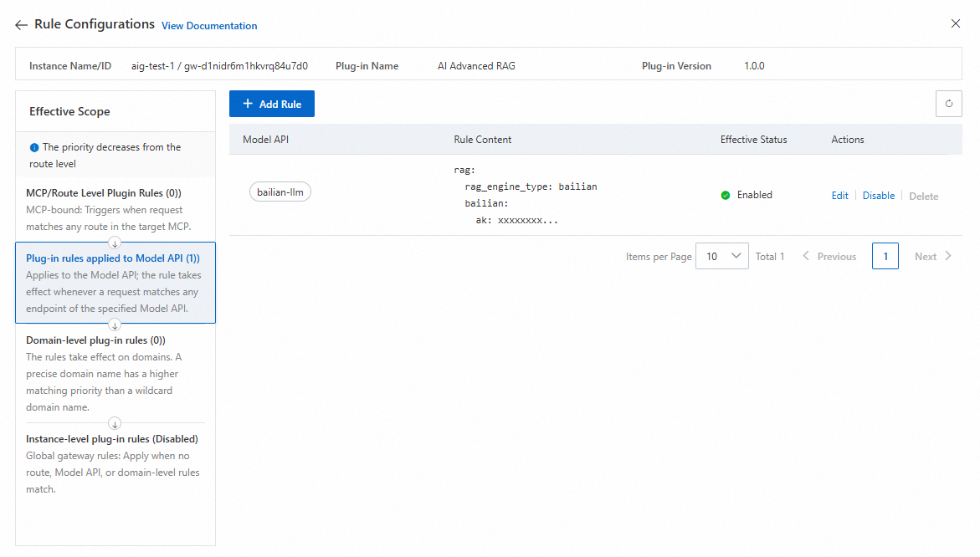Click the down arrow below Model API rules
This screenshot has height=557, width=980.
(x=115, y=324)
